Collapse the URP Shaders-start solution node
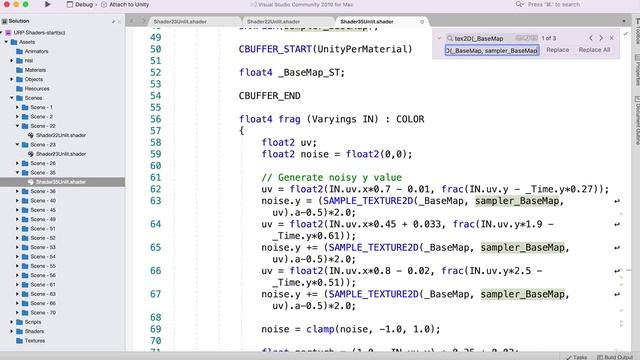The width and height of the screenshot is (640, 360). (2, 33)
